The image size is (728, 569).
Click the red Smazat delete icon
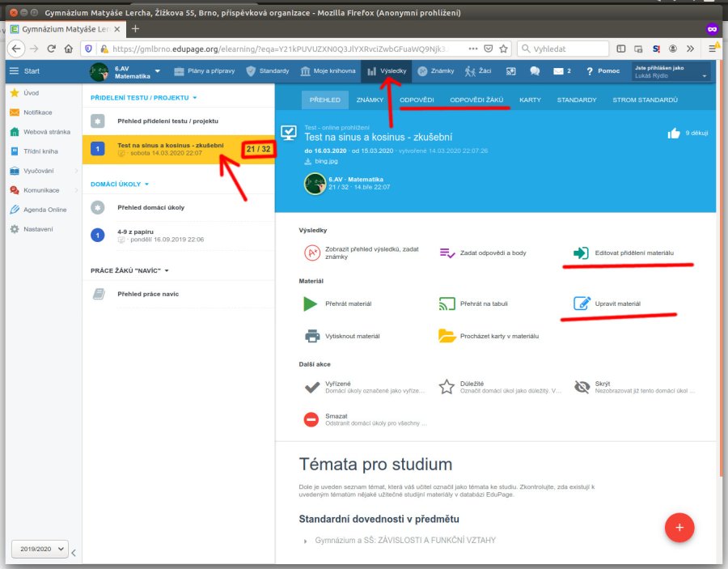pyautogui.click(x=311, y=418)
